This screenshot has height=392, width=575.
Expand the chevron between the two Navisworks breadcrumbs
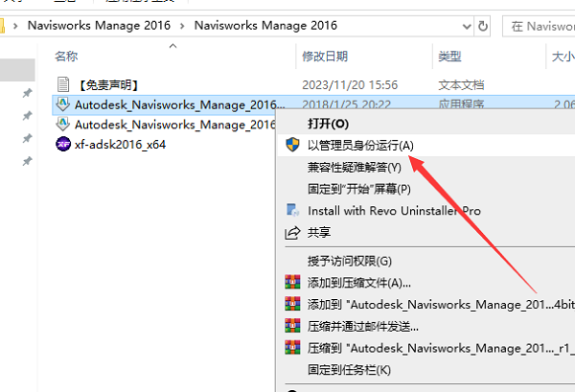coord(182,26)
